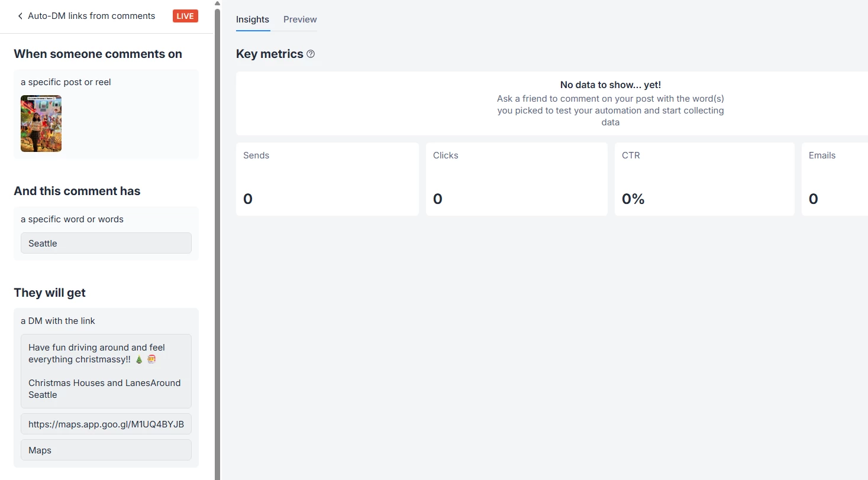Click the 'Auto-DM links from comments' title
868x480 pixels.
92,16
